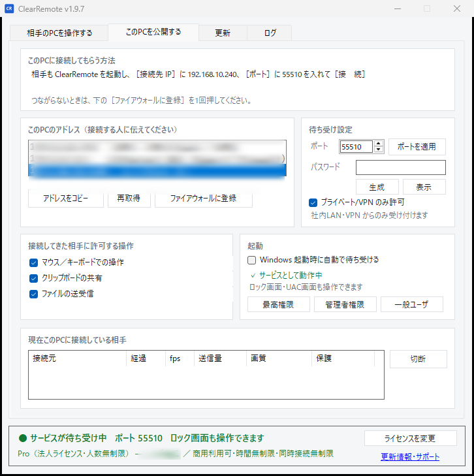Click ライセンスを変更 button
The width and height of the screenshot is (474, 476).
tap(410, 438)
